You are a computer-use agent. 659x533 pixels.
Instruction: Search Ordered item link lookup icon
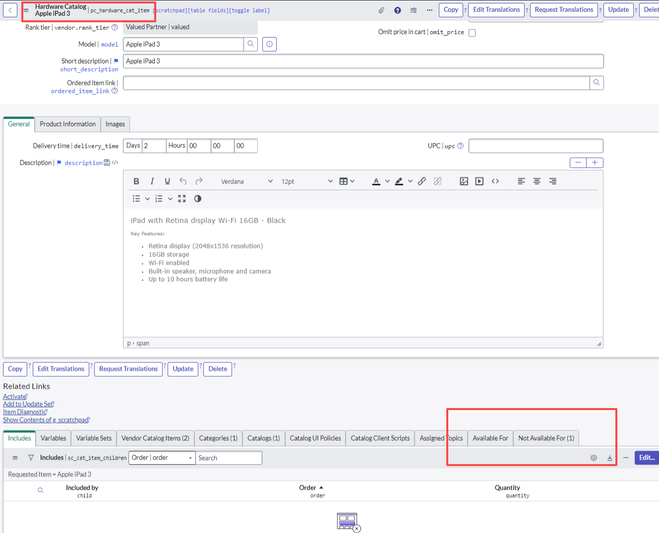tap(596, 83)
